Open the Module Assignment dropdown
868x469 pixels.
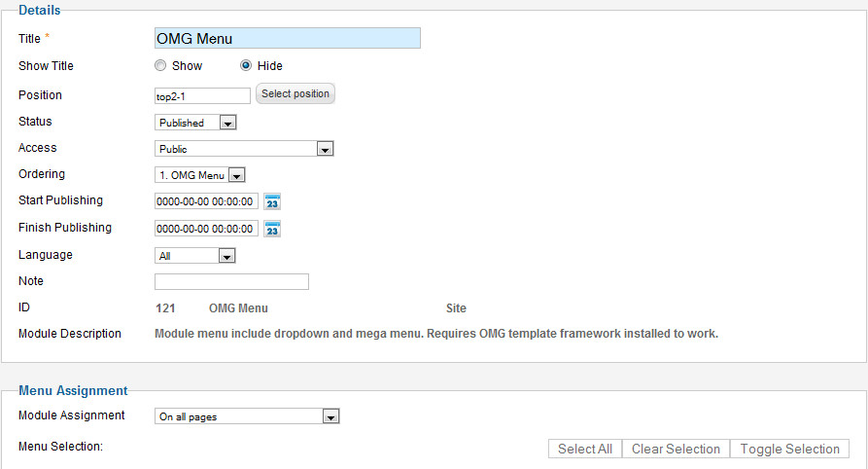[x=247, y=416]
